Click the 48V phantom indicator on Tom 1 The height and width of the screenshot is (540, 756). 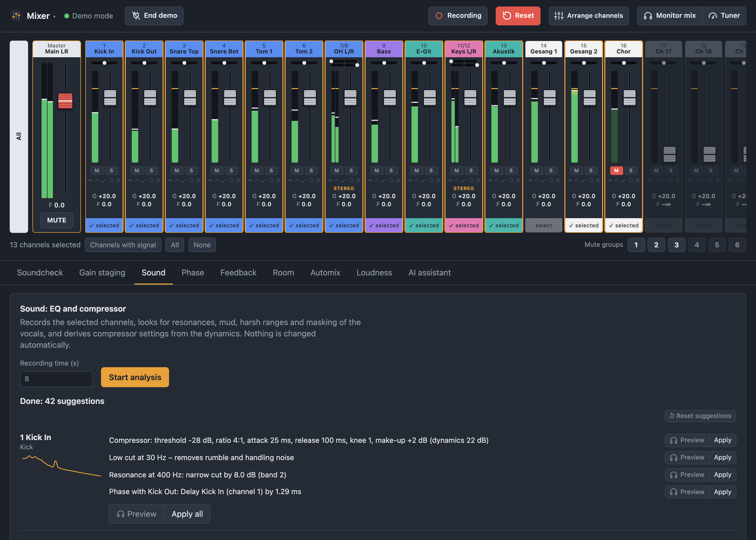[250, 180]
